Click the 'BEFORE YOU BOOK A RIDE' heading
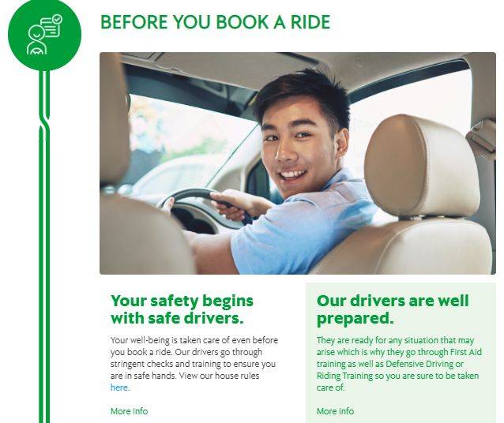 216,22
